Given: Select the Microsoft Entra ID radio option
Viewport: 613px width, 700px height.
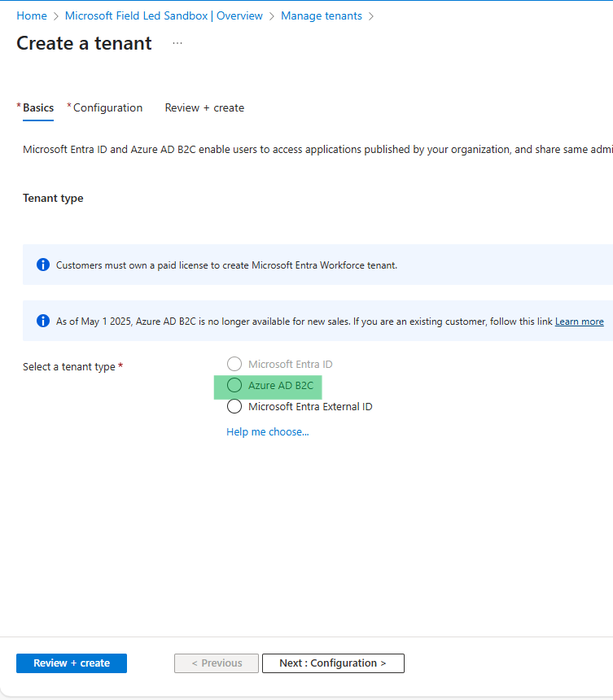Looking at the screenshot, I should tap(234, 364).
